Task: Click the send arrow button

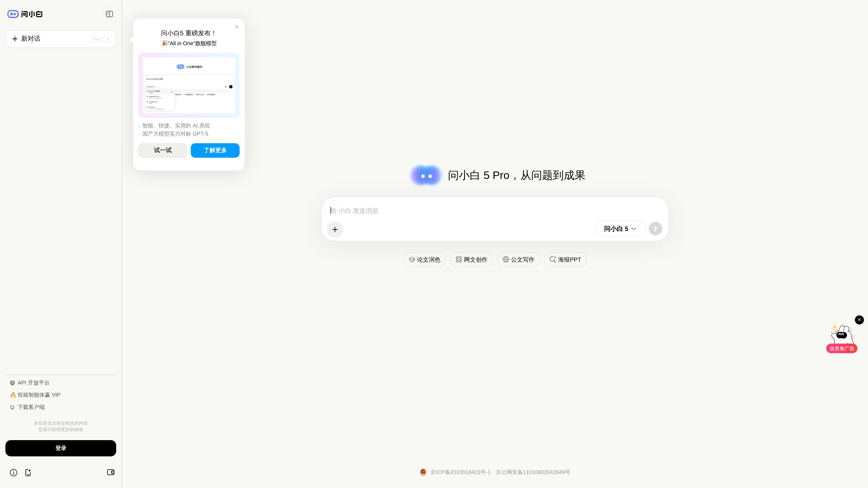Action: click(x=655, y=229)
